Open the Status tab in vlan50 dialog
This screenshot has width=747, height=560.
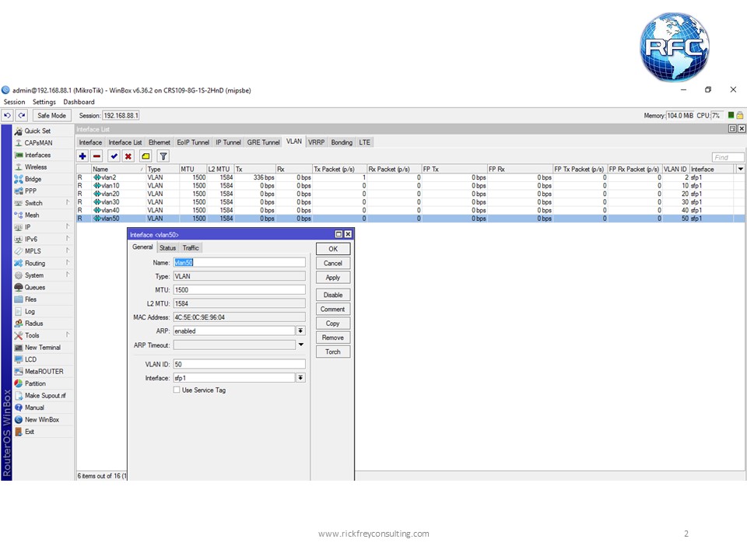coord(167,247)
